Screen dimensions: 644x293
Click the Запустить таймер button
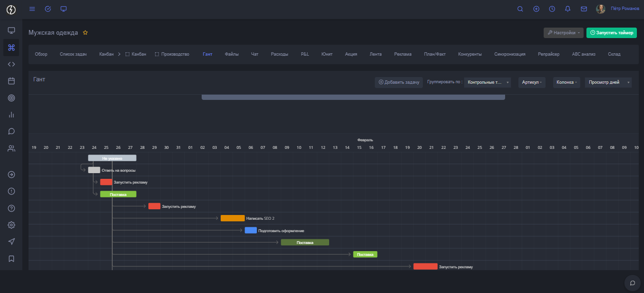tap(612, 33)
